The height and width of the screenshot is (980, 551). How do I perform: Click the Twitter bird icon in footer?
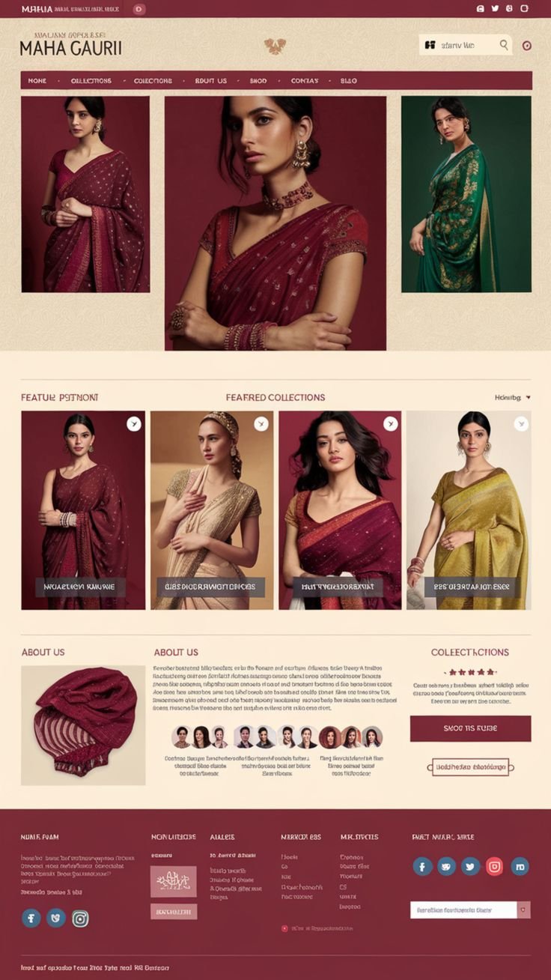point(470,866)
